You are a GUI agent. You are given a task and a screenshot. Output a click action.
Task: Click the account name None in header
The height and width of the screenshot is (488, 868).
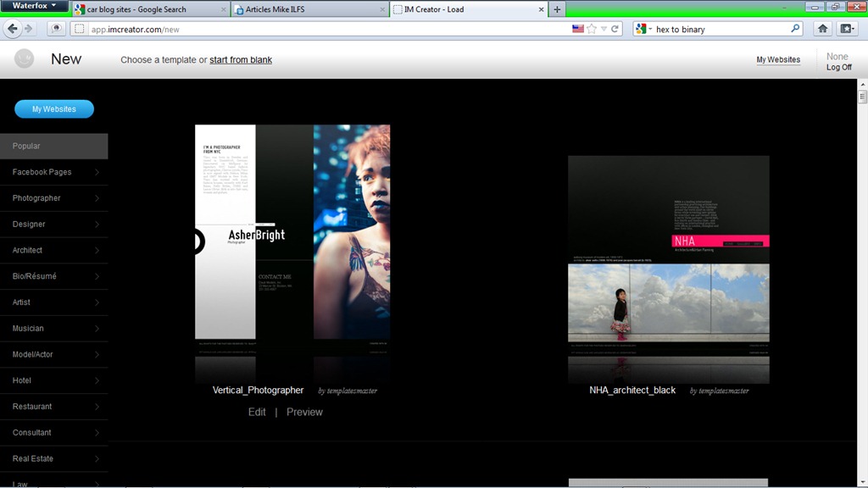[837, 57]
